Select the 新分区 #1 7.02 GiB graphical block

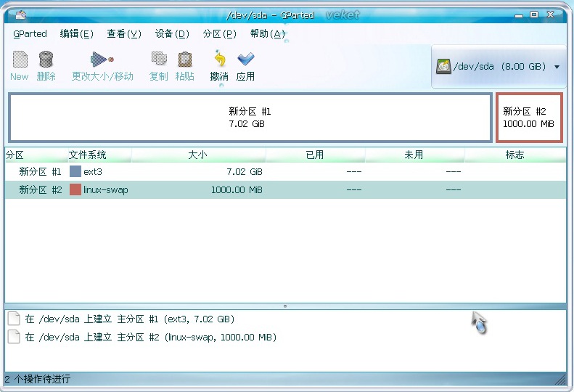pyautogui.click(x=250, y=118)
